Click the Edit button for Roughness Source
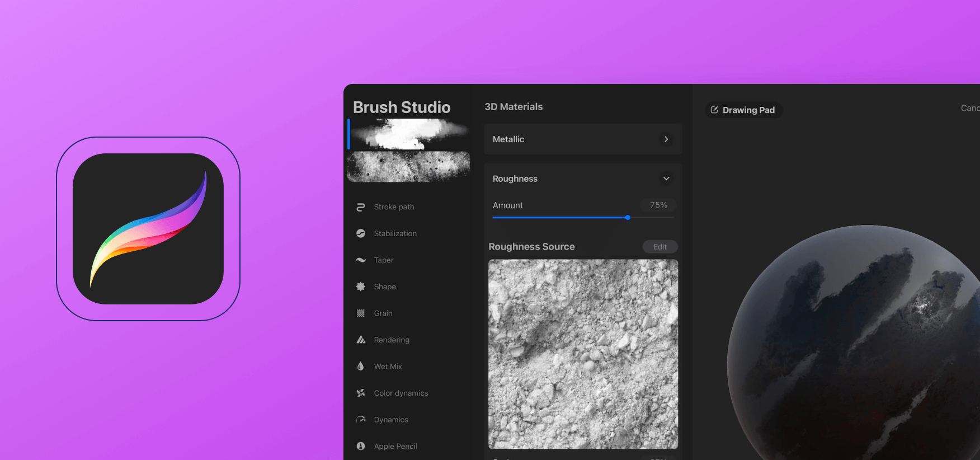 coord(660,247)
